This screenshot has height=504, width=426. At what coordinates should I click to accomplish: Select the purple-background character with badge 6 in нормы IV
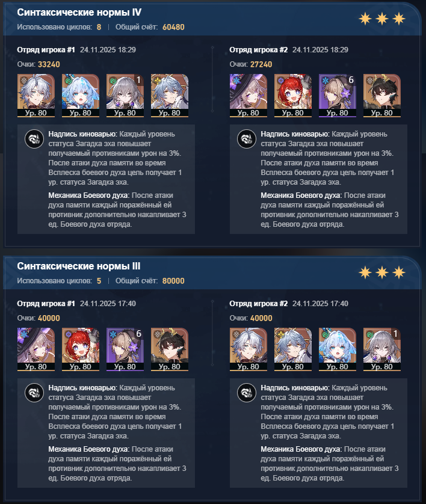pyautogui.click(x=338, y=96)
